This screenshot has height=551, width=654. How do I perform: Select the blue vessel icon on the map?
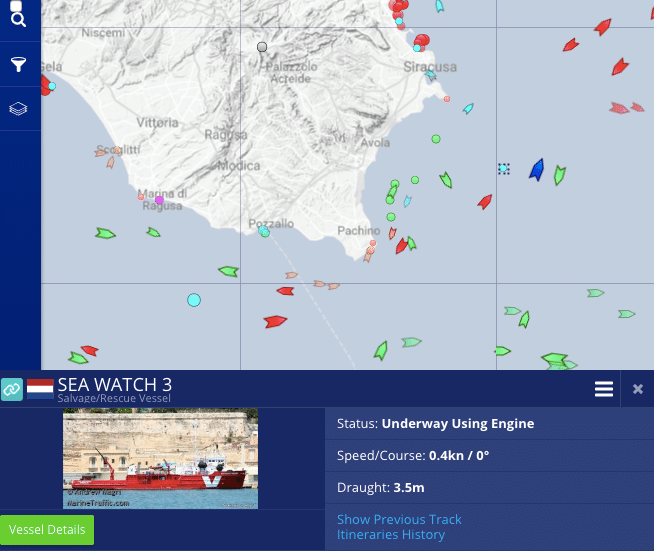pyautogui.click(x=537, y=170)
